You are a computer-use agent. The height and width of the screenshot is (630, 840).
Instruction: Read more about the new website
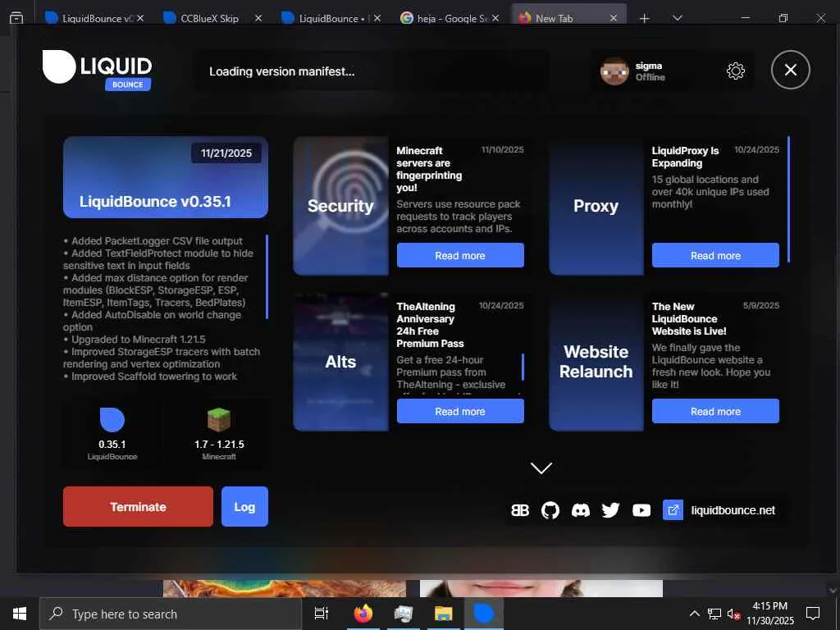[x=715, y=411]
